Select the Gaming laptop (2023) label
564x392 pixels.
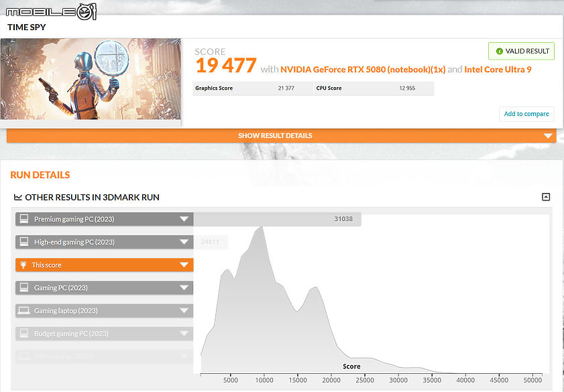(66, 311)
